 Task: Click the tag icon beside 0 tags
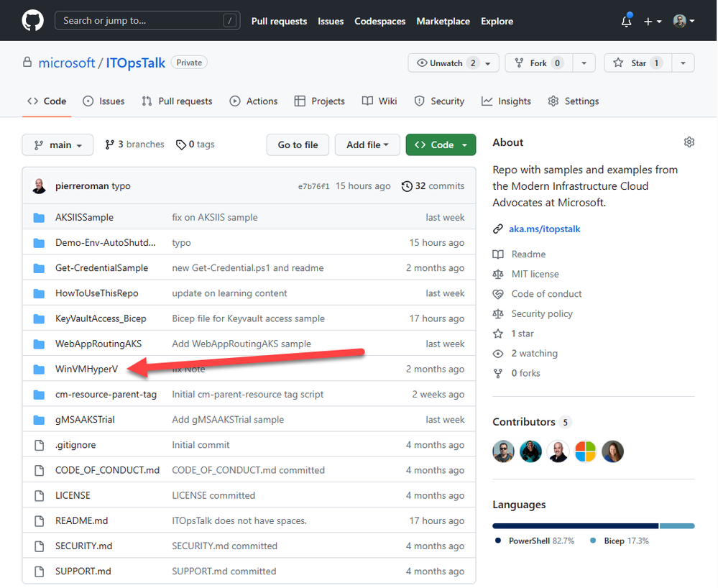pyautogui.click(x=181, y=144)
